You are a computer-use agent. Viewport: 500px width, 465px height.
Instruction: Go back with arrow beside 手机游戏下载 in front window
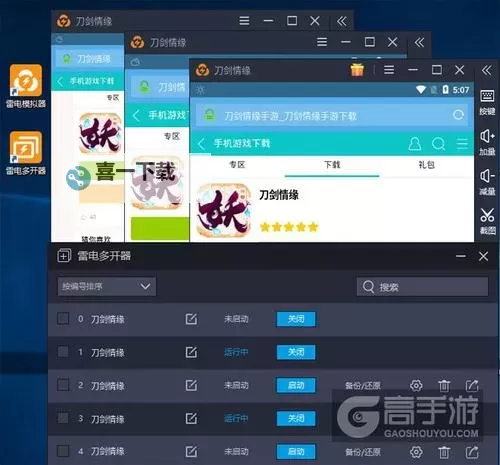[201, 144]
